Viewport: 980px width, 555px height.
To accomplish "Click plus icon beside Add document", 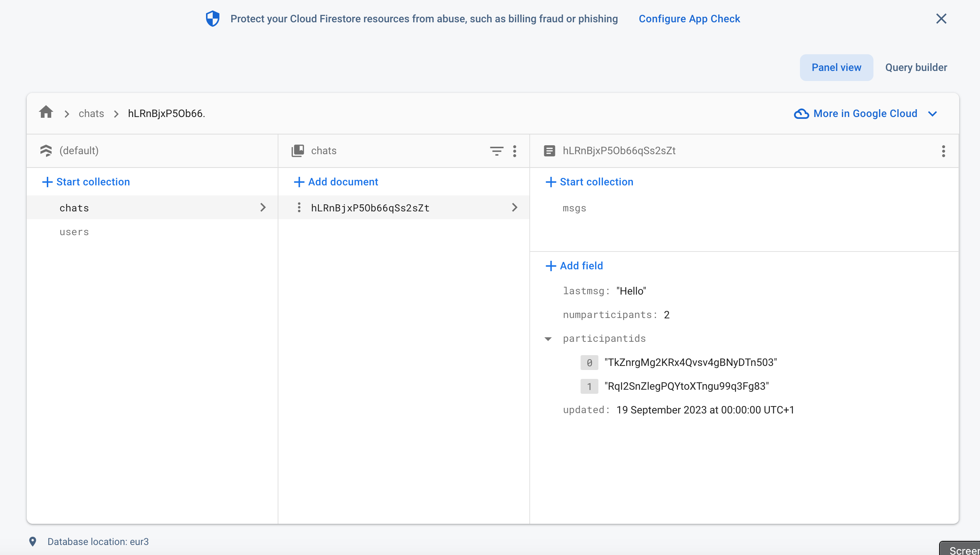I will click(298, 182).
